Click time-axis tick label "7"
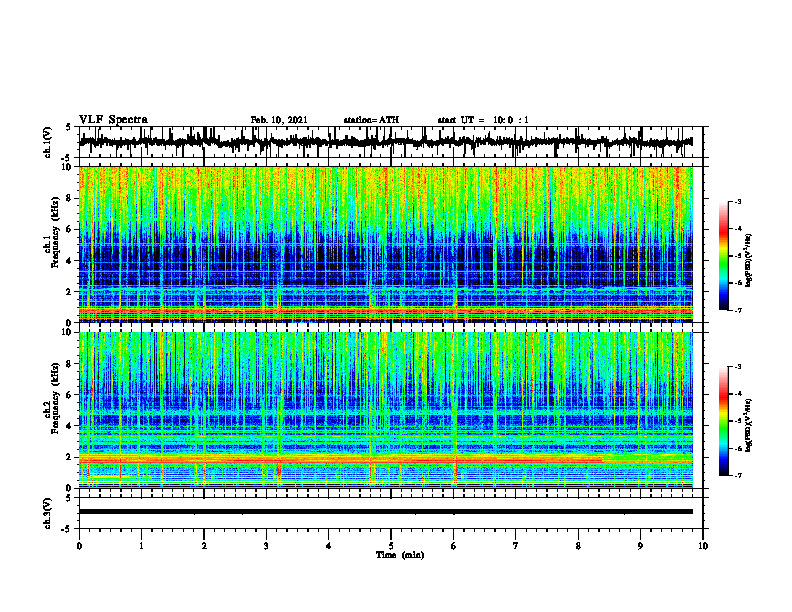 (516, 546)
